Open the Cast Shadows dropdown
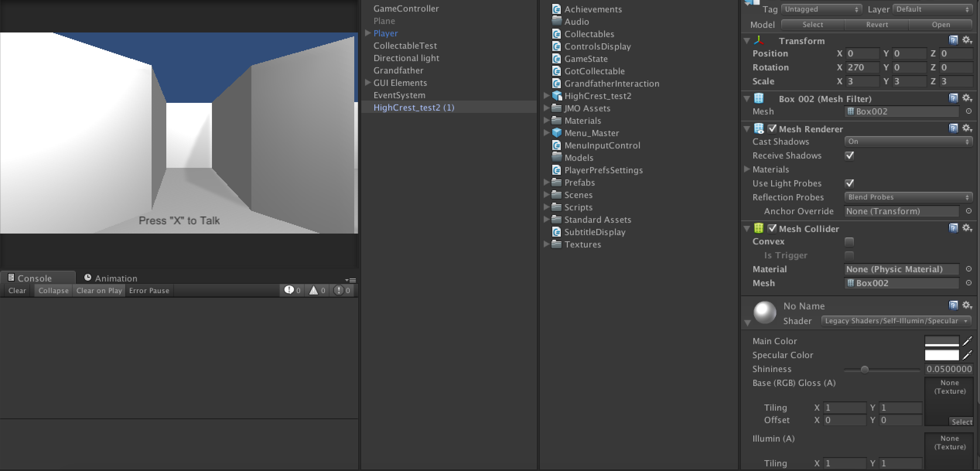 908,142
